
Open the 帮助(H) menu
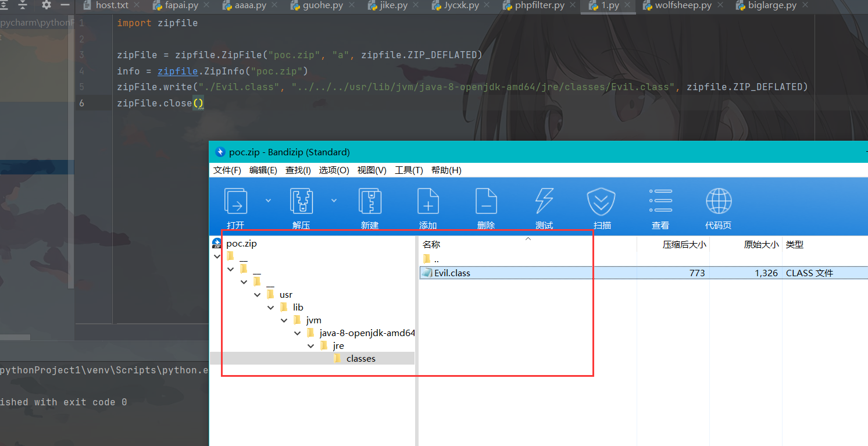click(x=446, y=170)
